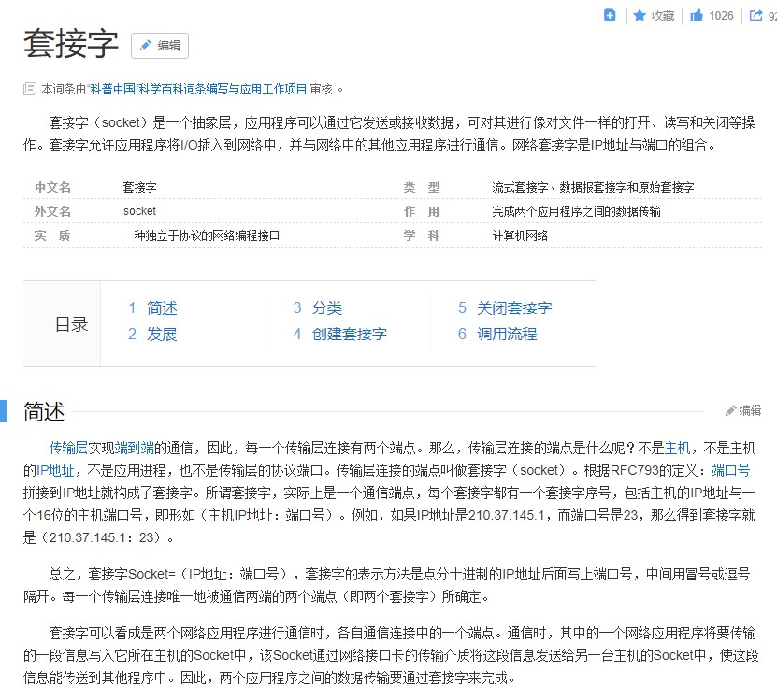Jump to 简述 in the table of contents
The height and width of the screenshot is (700, 777).
coord(162,307)
